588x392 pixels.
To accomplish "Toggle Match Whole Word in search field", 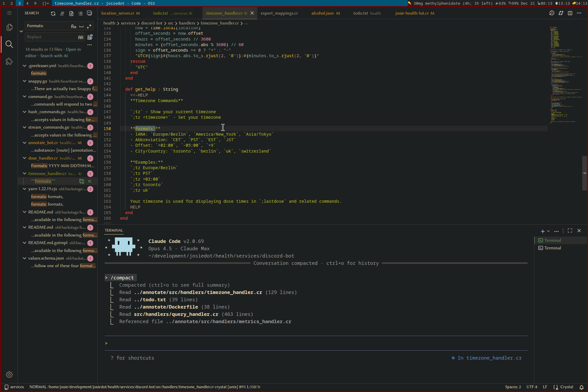I will [x=81, y=26].
